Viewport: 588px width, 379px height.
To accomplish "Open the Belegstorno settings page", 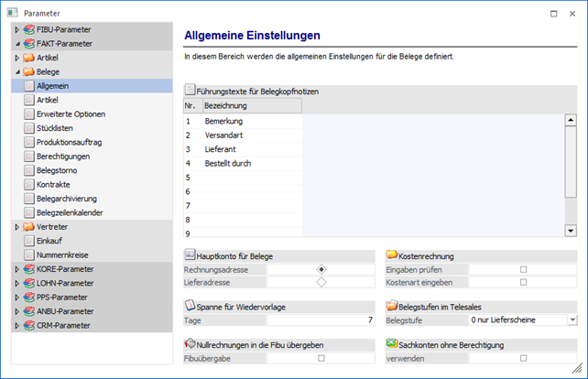I will point(60,170).
